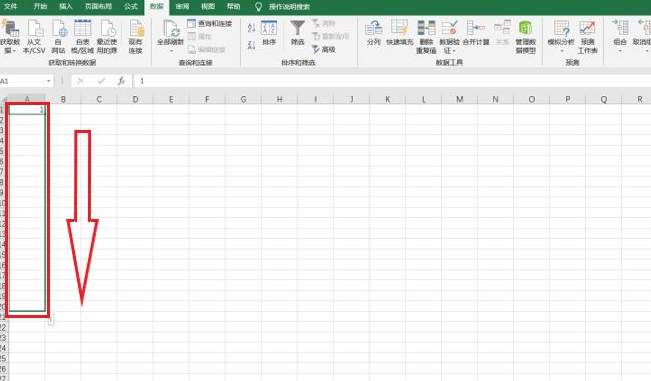Click Sort A to Z ascending icon
This screenshot has width=651, height=381.
251,28
